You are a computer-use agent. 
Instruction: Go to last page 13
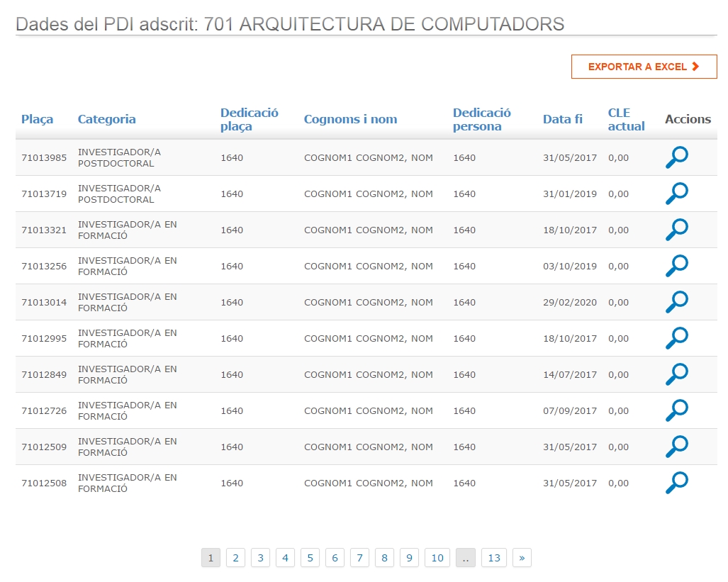[494, 558]
